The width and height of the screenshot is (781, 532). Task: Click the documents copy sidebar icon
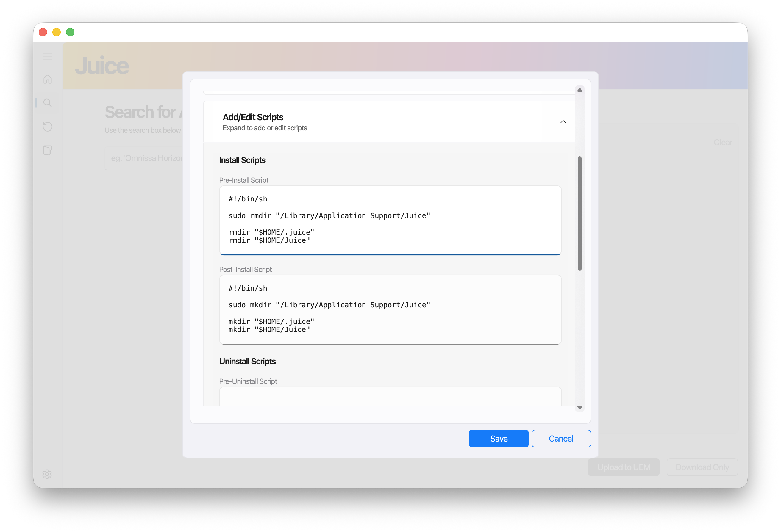coord(47,150)
